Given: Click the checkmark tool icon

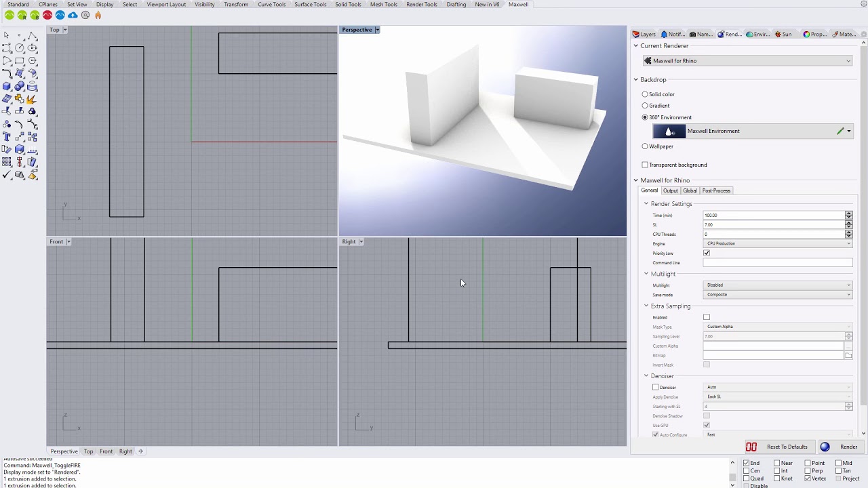Looking at the screenshot, I should 7,175.
